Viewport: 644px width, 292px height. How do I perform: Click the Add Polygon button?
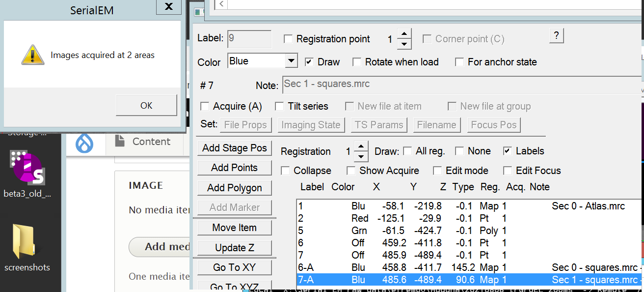point(235,188)
